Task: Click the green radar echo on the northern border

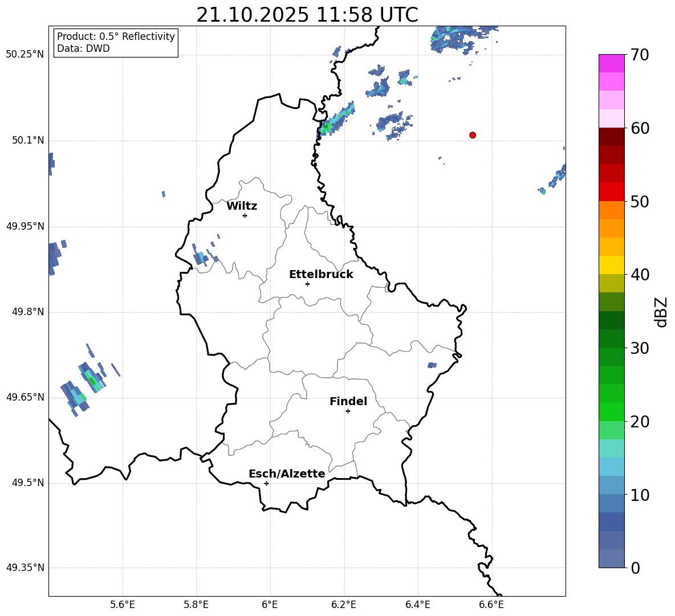Action: [x=336, y=120]
